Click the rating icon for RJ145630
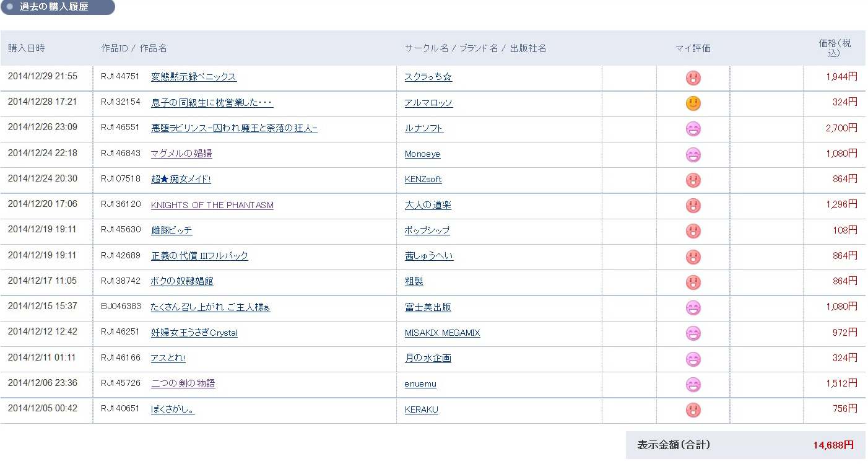This screenshot has width=868, height=464. point(693,231)
